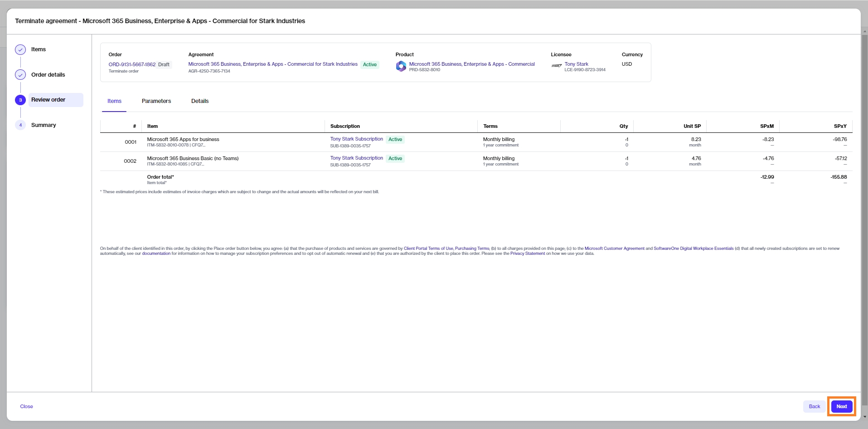The image size is (868, 429).
Task: Click the Client Portal Terms of Use link
Action: tap(428, 249)
